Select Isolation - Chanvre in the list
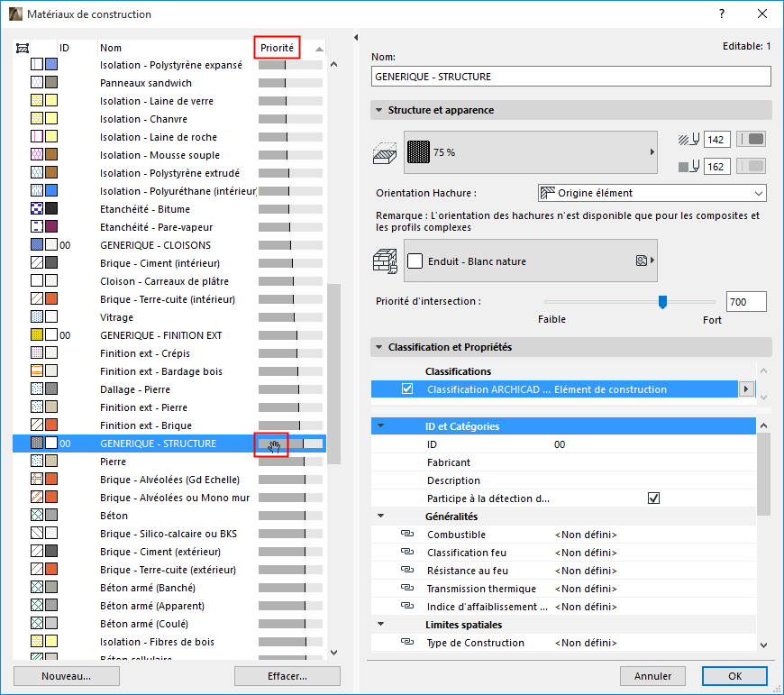This screenshot has height=695, width=784. pos(169,119)
